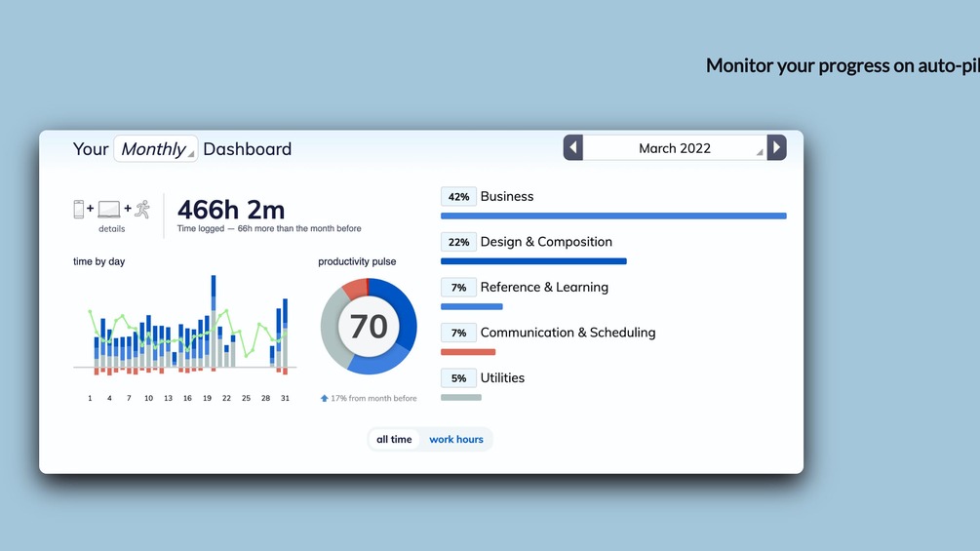
Task: Open the Business category
Action: (x=507, y=196)
